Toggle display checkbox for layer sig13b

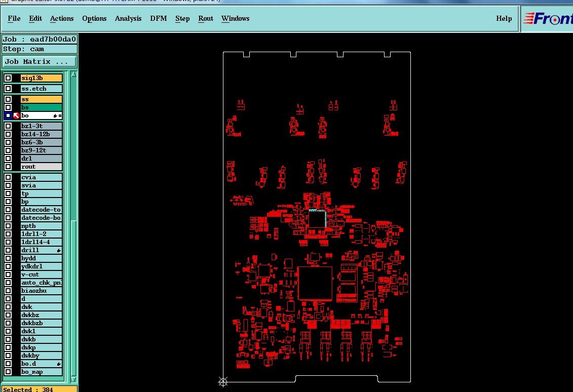8,78
